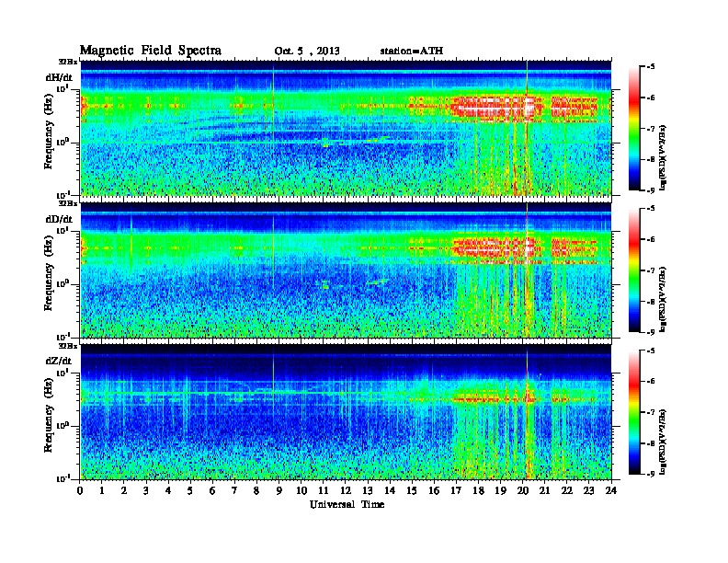Screen dimensions: 728x563
Task: Click the "Magnetic Field Spectra" title
Action: click(151, 51)
